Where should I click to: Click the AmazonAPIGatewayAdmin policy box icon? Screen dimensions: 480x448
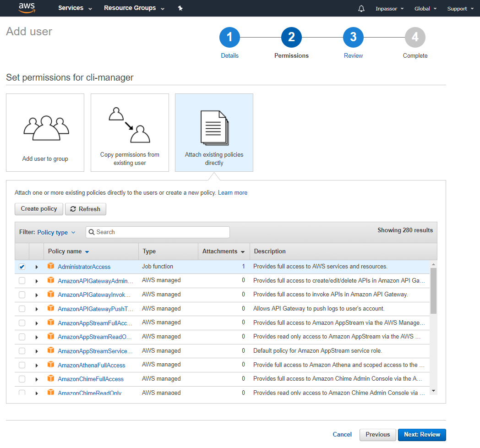coord(51,280)
